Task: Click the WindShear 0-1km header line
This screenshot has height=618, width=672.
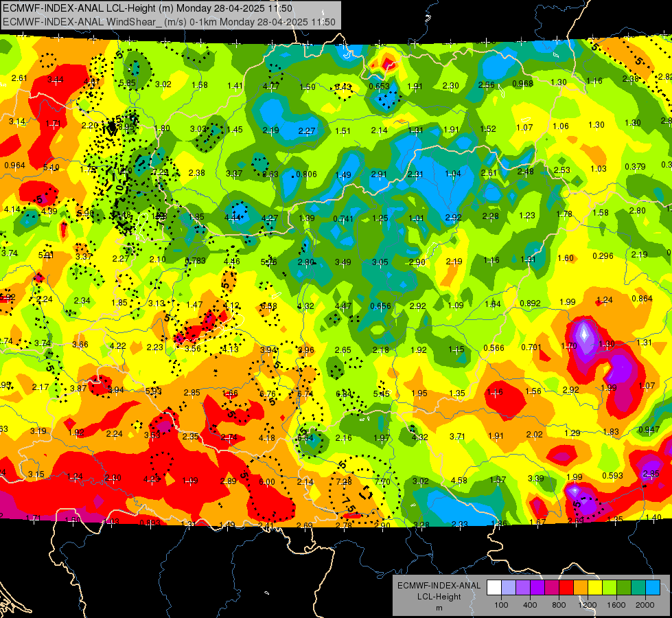Action: [169, 22]
